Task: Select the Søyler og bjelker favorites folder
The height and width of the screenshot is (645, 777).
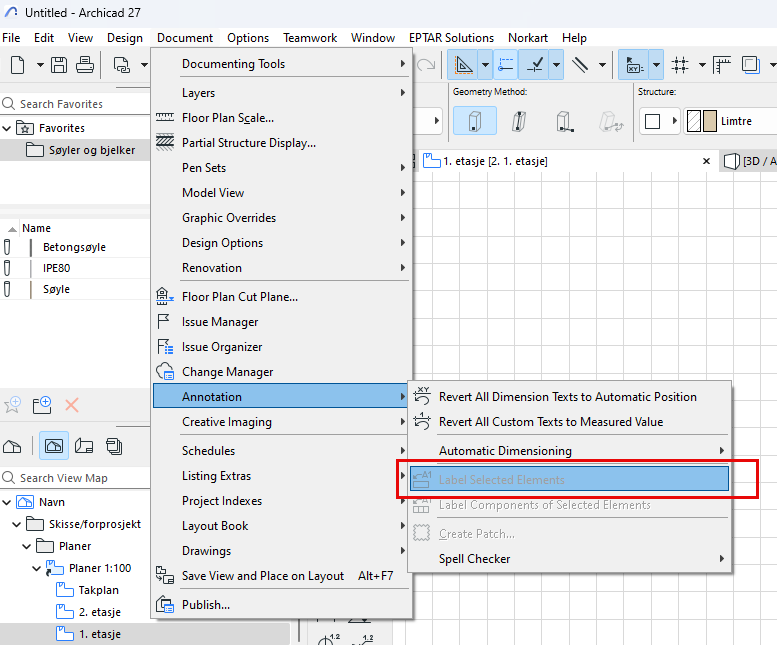Action: click(91, 150)
